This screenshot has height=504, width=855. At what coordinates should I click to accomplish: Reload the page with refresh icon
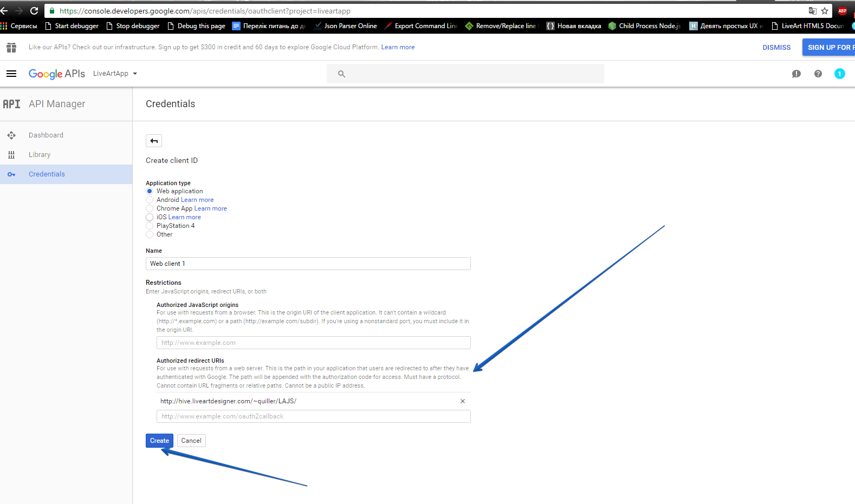(34, 11)
